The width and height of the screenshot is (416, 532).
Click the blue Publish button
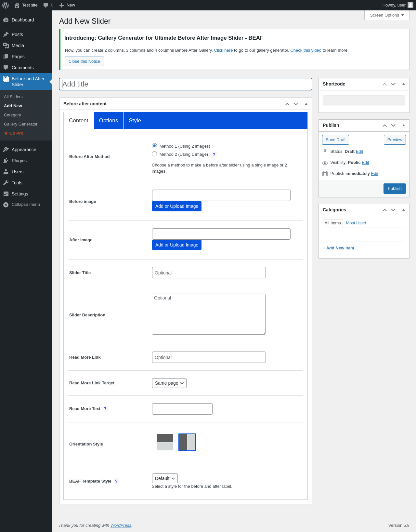395,189
